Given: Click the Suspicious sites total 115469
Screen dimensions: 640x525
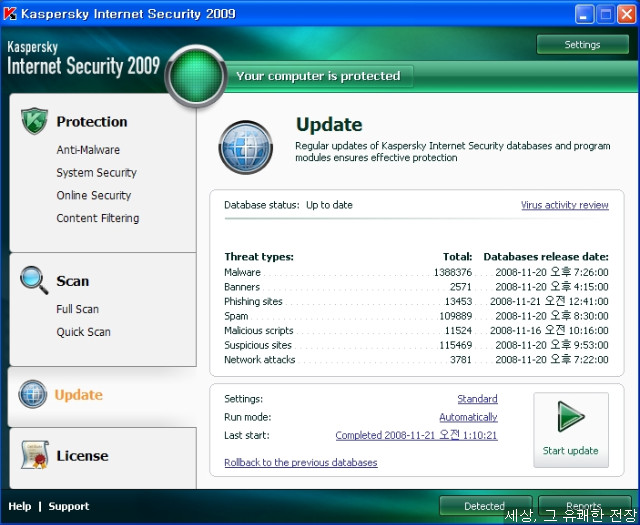Looking at the screenshot, I should pyautogui.click(x=456, y=345).
